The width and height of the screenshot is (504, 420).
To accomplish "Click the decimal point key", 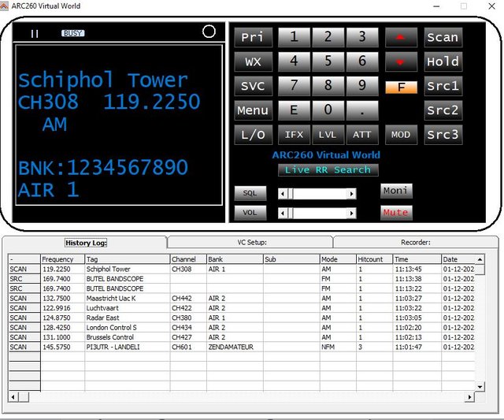I will point(362,110).
